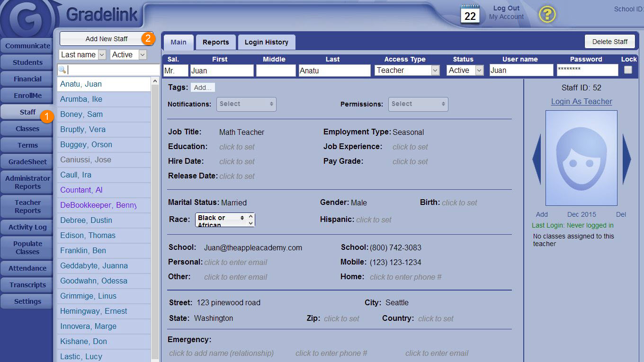Screen dimensions: 644x362
Task: Open Attendance in the sidebar
Action: tap(27, 268)
